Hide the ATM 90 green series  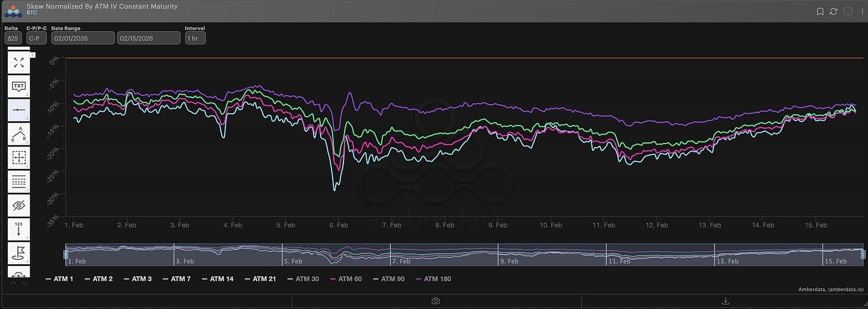388,279
